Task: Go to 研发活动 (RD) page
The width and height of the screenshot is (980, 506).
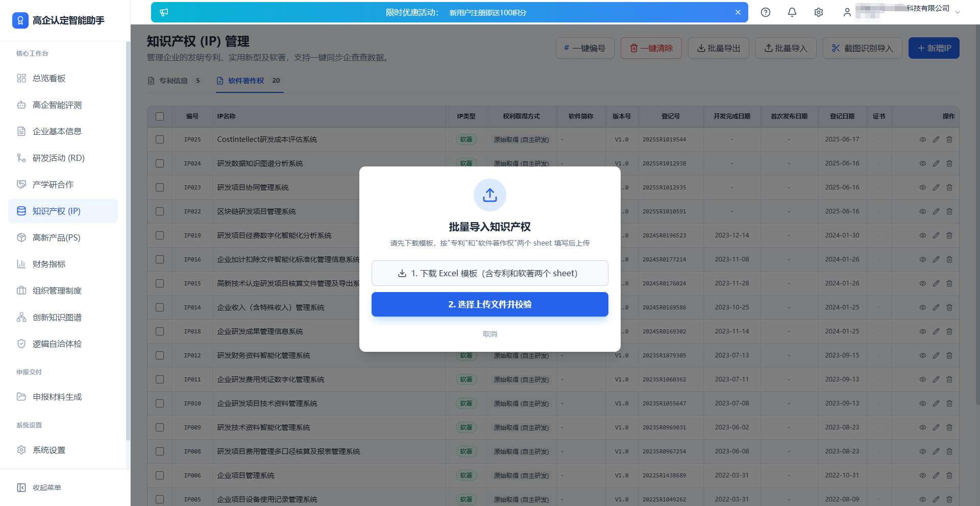Action: coord(63,158)
